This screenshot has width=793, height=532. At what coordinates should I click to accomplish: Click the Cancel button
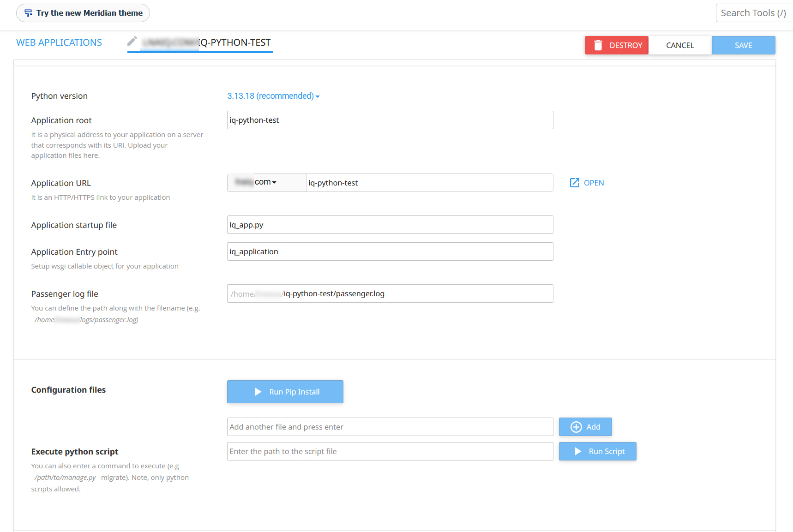(x=680, y=45)
